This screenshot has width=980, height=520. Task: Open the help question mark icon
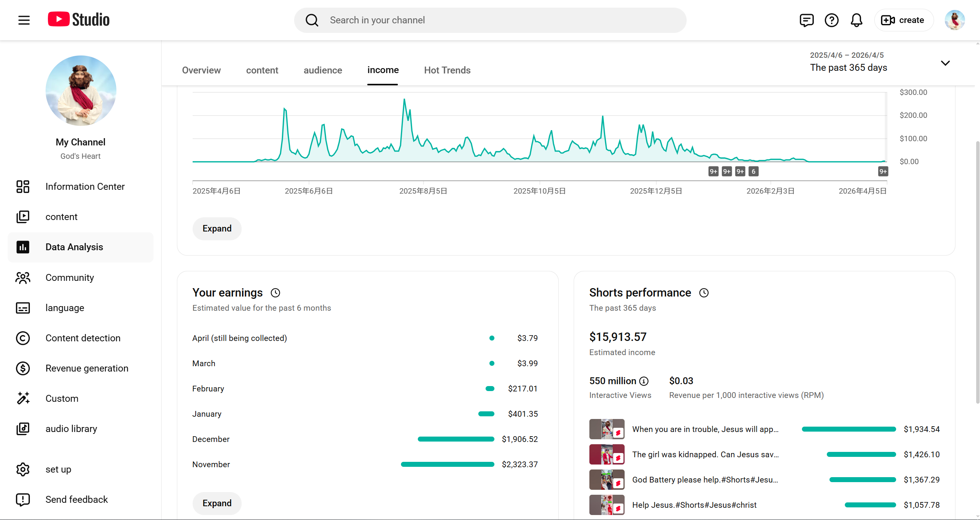coord(831,20)
